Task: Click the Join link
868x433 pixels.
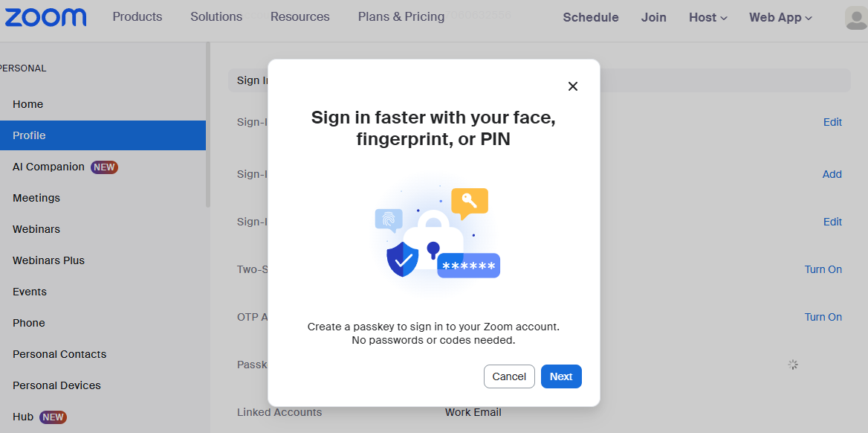Action: [x=654, y=17]
